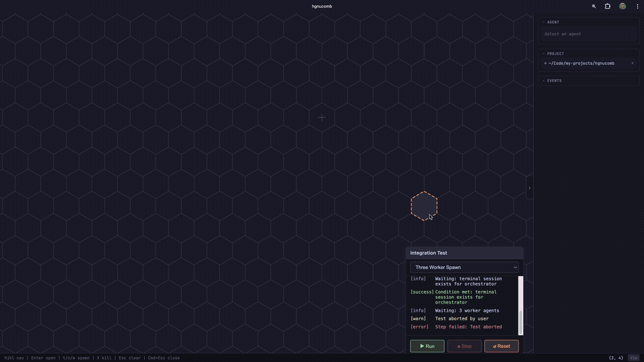Click the 'Esc clear' status bar hint
Screen dimensions: 644x362
click(x=129, y=358)
